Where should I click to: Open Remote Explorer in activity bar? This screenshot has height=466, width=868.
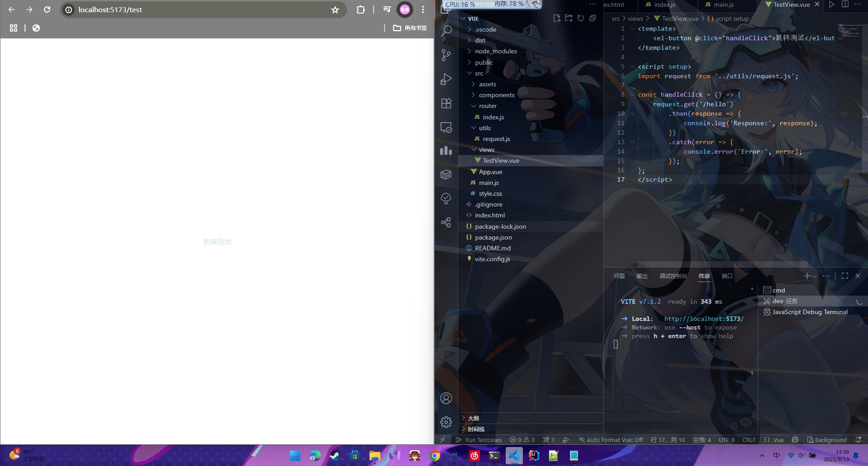[446, 127]
